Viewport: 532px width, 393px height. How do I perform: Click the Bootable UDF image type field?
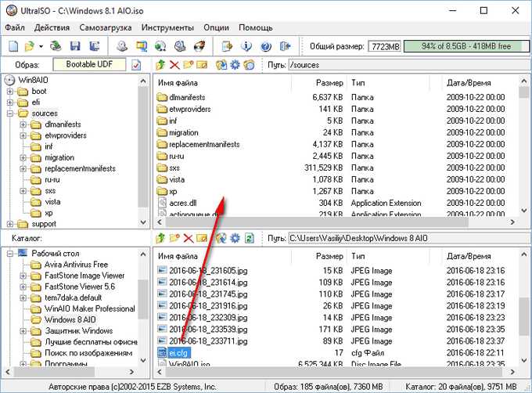pos(89,64)
